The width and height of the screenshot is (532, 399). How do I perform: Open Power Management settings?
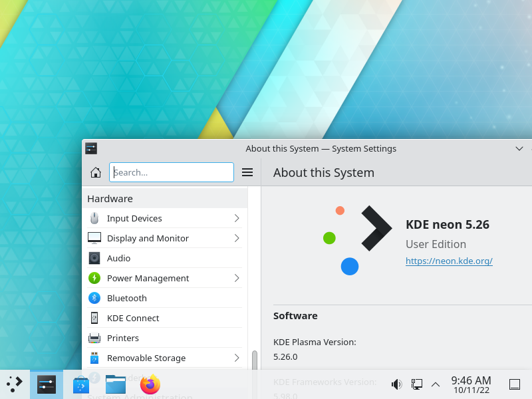(164, 278)
